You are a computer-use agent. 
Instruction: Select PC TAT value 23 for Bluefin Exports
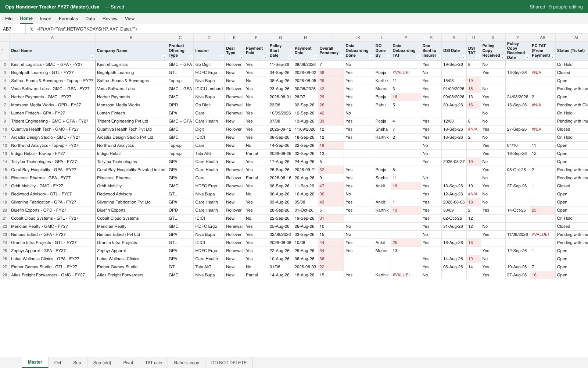click(542, 210)
